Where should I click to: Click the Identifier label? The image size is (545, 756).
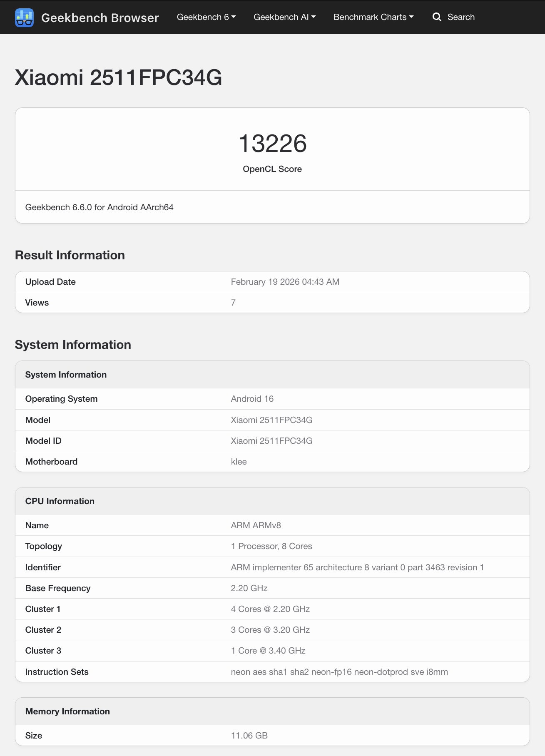[43, 567]
